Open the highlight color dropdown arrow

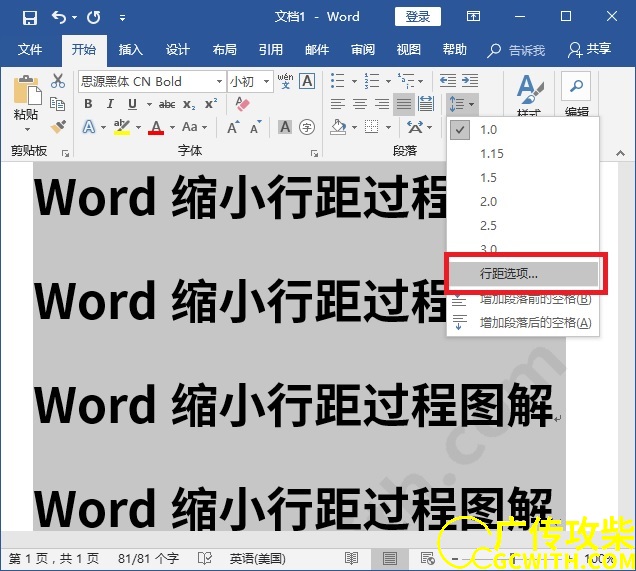138,128
